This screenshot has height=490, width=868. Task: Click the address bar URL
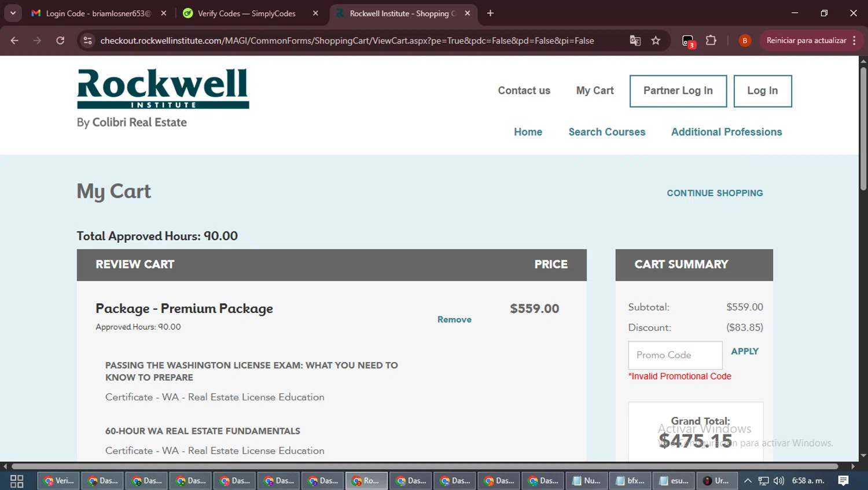coord(347,40)
